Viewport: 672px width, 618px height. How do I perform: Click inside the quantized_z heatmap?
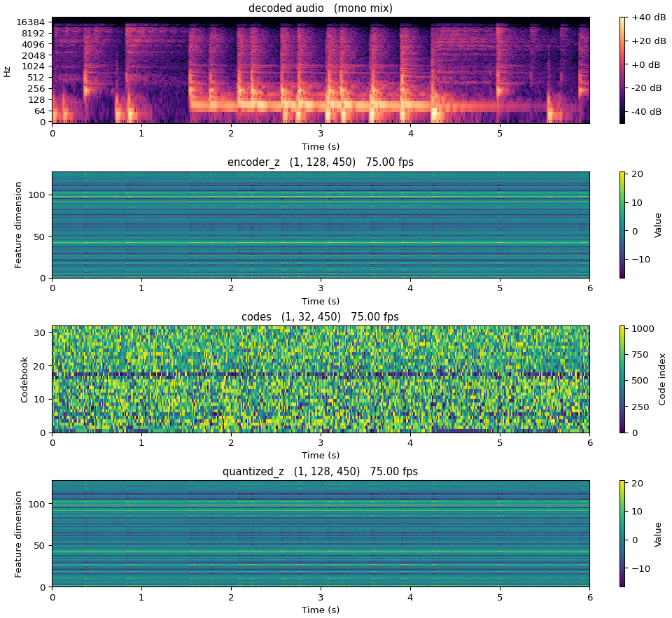[321, 534]
